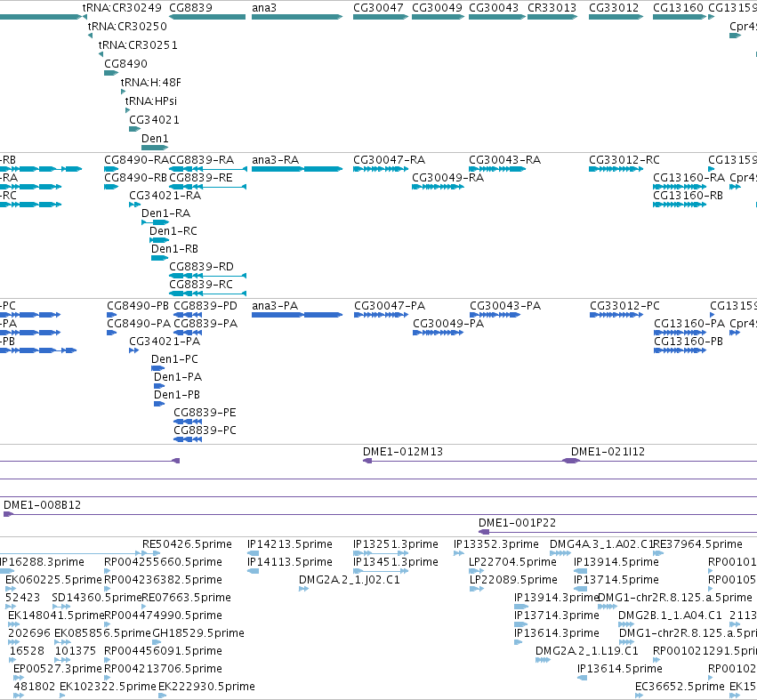
Task: Click the ana3-RA transcript label
Action: (x=275, y=160)
